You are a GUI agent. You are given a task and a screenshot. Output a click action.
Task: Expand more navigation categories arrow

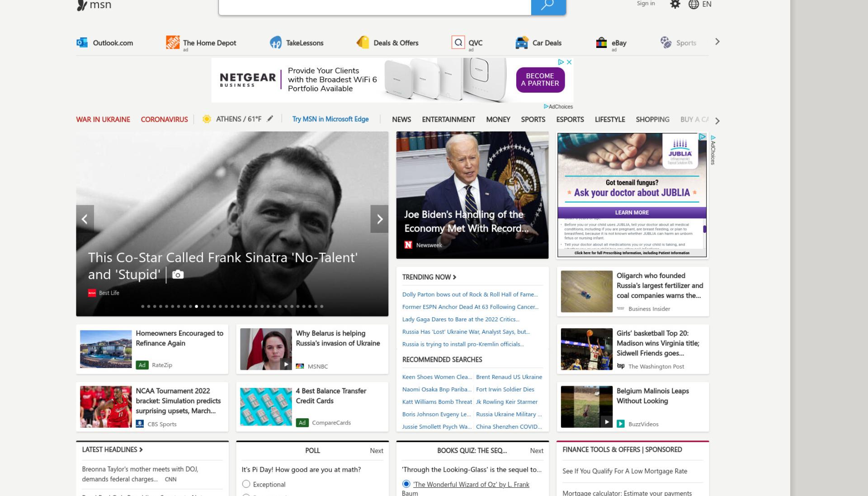tap(717, 121)
